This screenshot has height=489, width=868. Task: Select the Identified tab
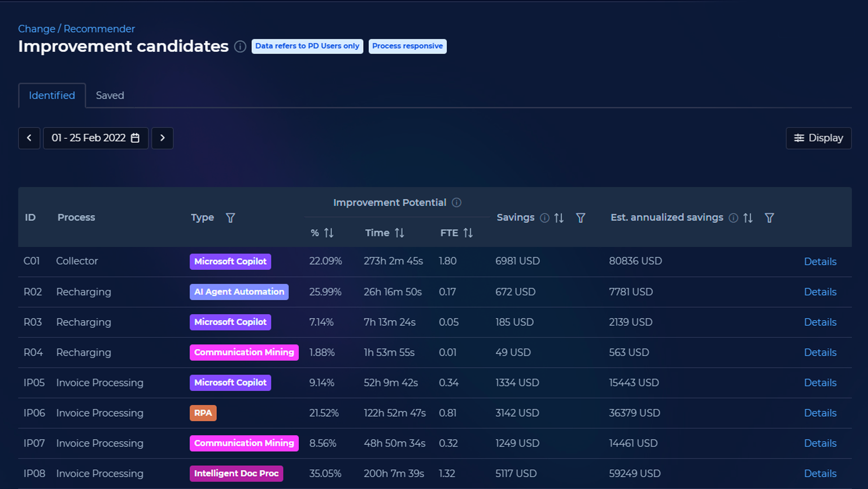(52, 95)
